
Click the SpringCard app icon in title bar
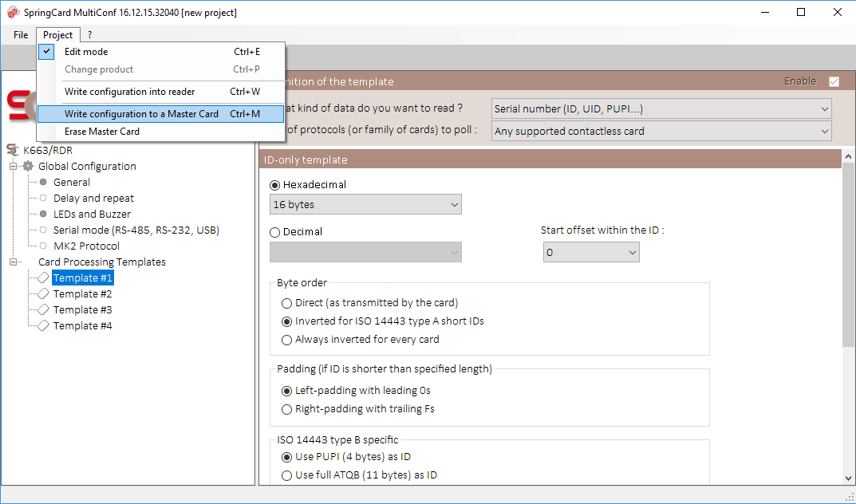click(x=13, y=13)
